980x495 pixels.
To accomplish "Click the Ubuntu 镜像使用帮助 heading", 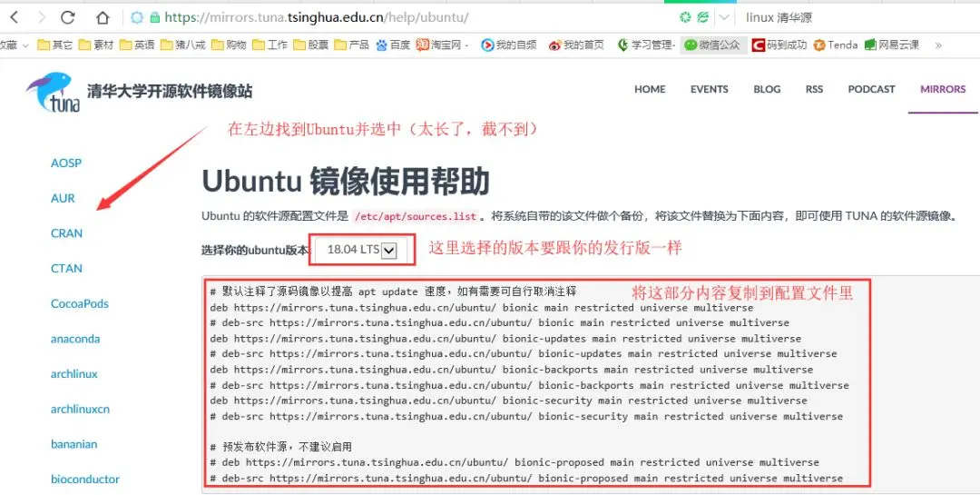I will click(345, 182).
